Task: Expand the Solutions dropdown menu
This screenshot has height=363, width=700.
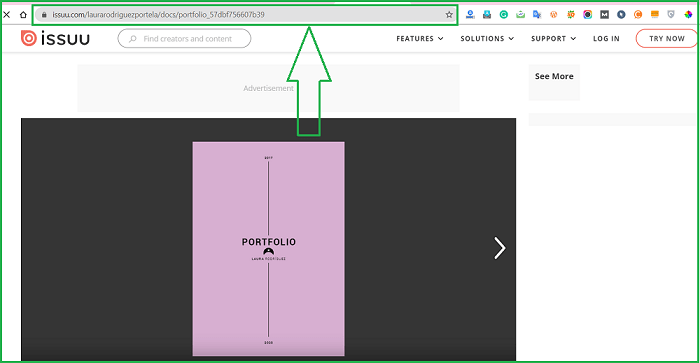Action: pyautogui.click(x=487, y=39)
